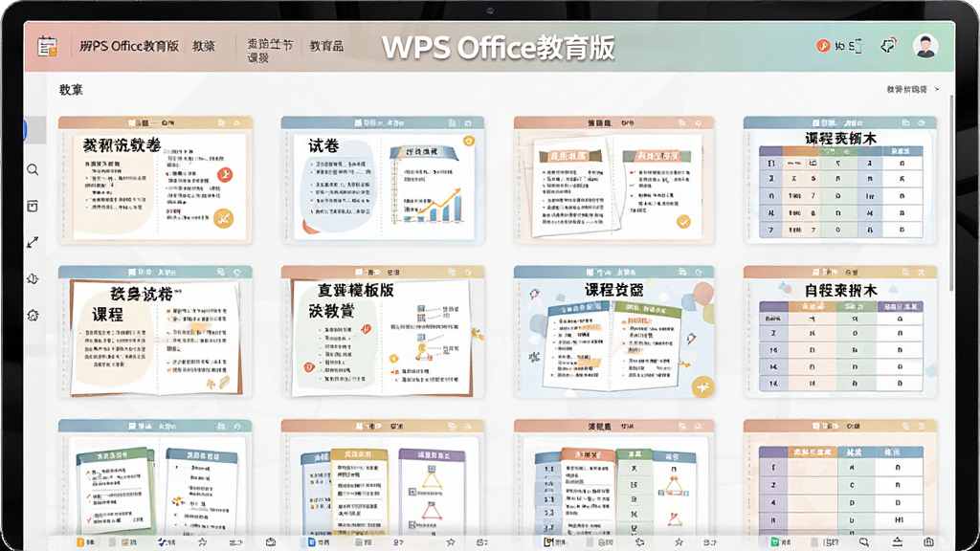Click the yellow round badge on 试卷 card corner
The image size is (980, 551).
click(468, 142)
